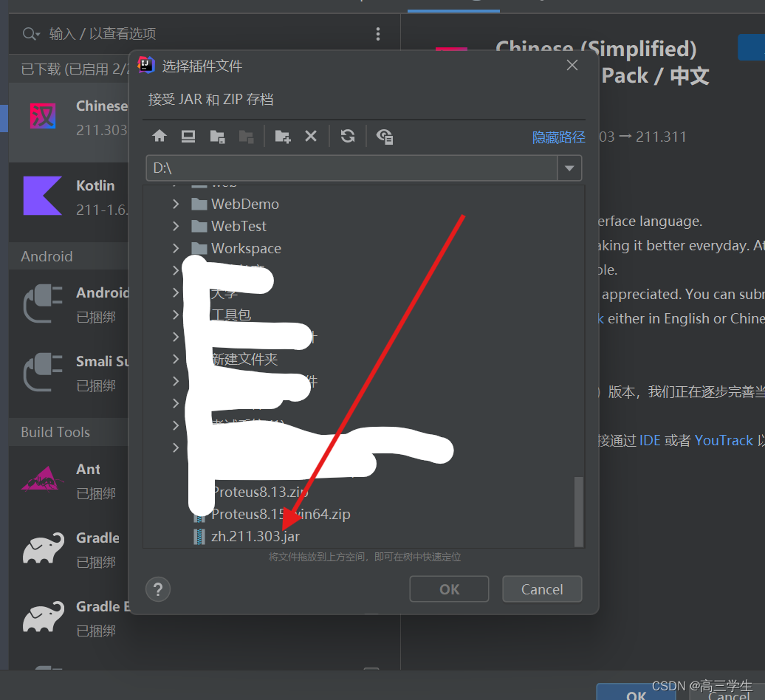Screen dimensions: 765x700
Task: Toggle Show Hidden Files icon in the dialog
Action: pos(384,136)
